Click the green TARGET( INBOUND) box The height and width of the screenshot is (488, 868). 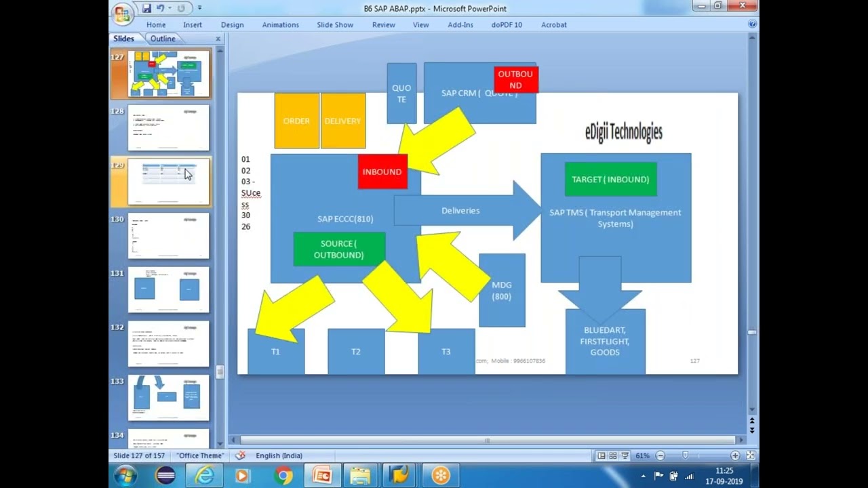click(610, 179)
